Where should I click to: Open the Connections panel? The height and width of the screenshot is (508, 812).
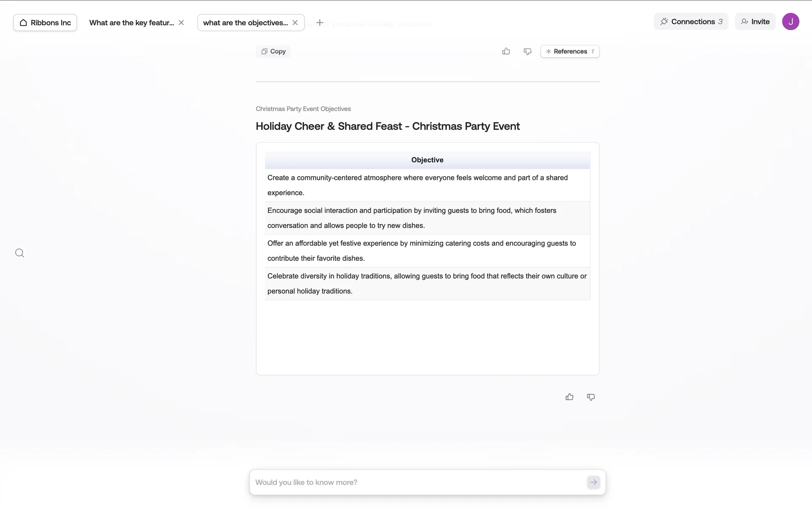pos(691,22)
